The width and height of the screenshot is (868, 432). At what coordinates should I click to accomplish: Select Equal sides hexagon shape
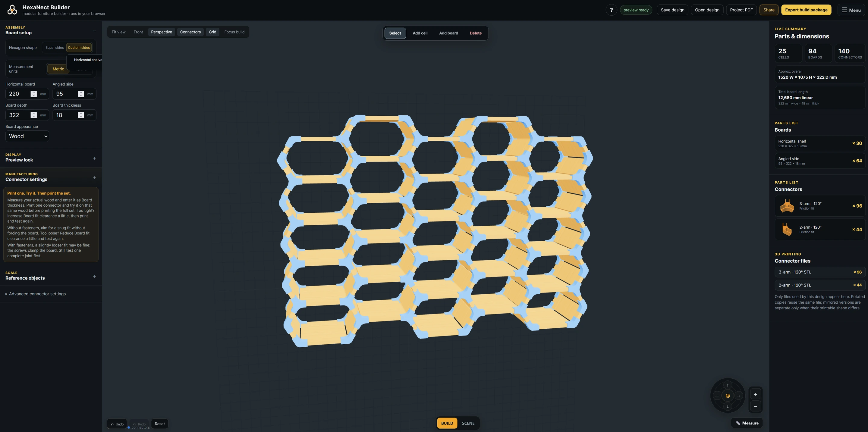click(x=55, y=48)
